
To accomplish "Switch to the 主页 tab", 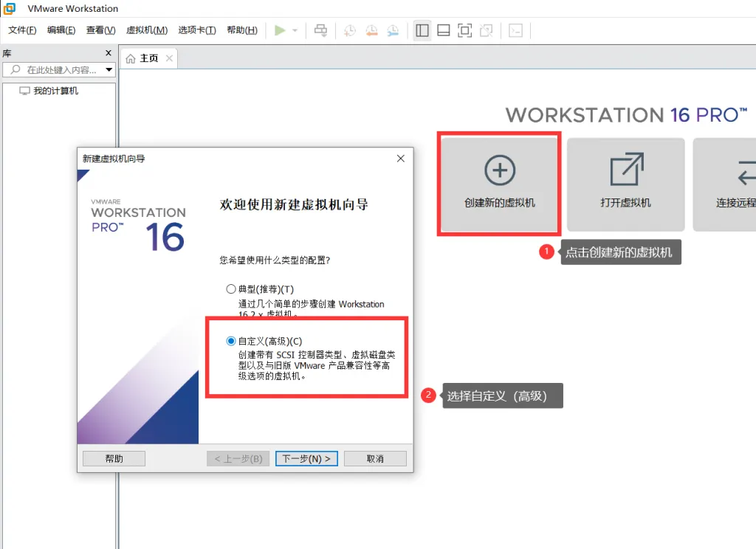I will click(149, 58).
